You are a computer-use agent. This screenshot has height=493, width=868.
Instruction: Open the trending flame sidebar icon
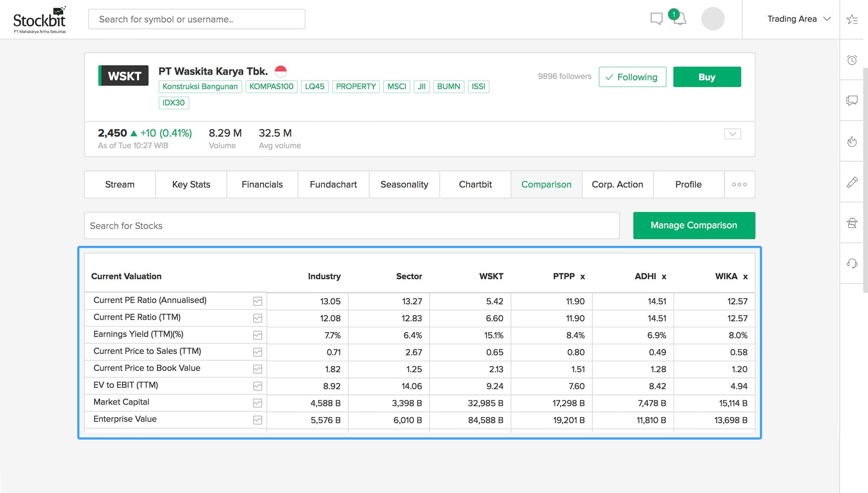pyautogui.click(x=852, y=142)
